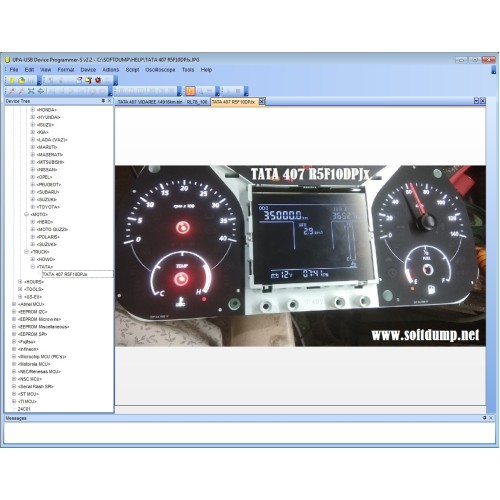Expand the NEC/Renesas MCU node
The width and height of the screenshot is (500, 500).
tap(14, 371)
